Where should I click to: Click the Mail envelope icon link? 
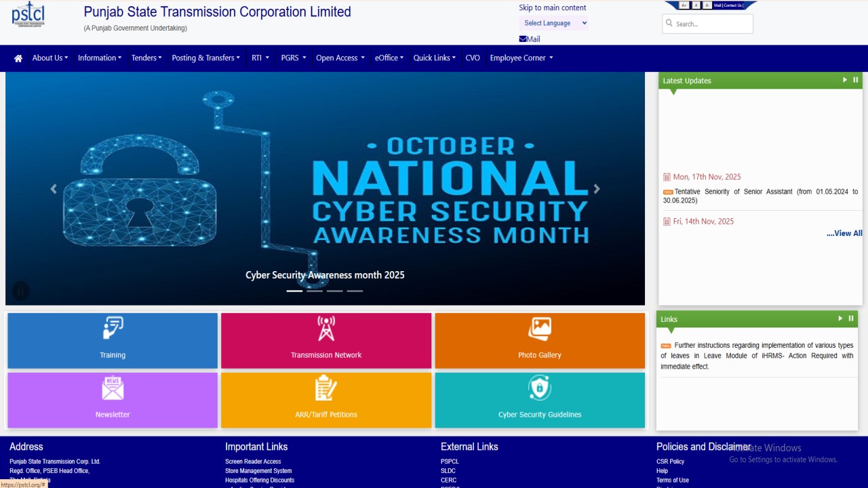click(523, 39)
